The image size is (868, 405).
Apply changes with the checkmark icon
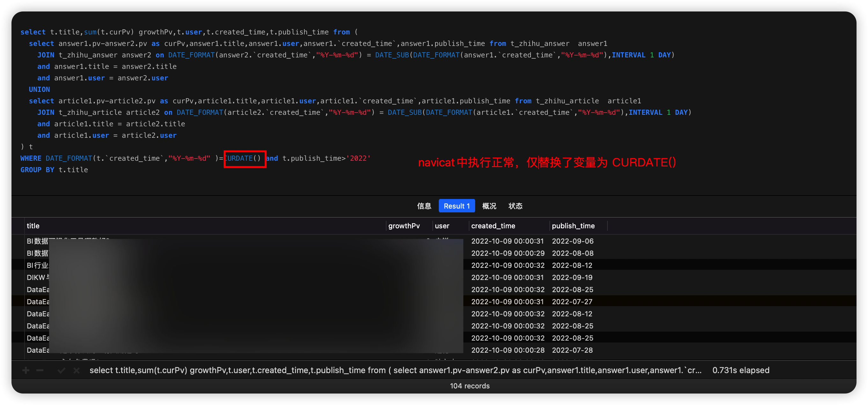61,370
